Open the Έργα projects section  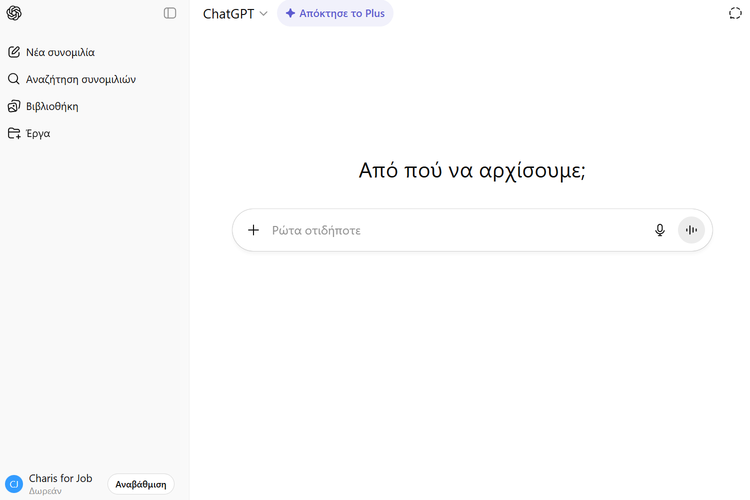click(29, 133)
